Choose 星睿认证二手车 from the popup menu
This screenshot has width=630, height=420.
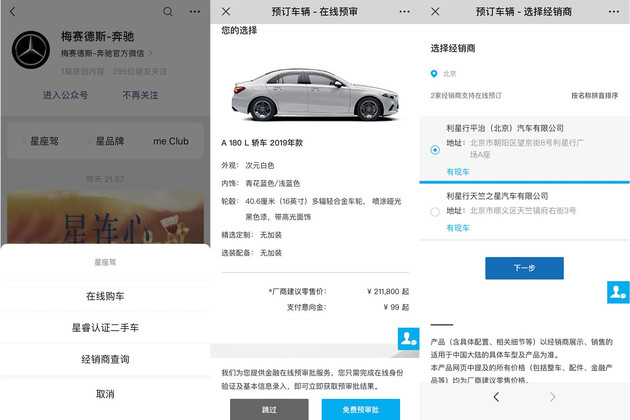click(105, 328)
